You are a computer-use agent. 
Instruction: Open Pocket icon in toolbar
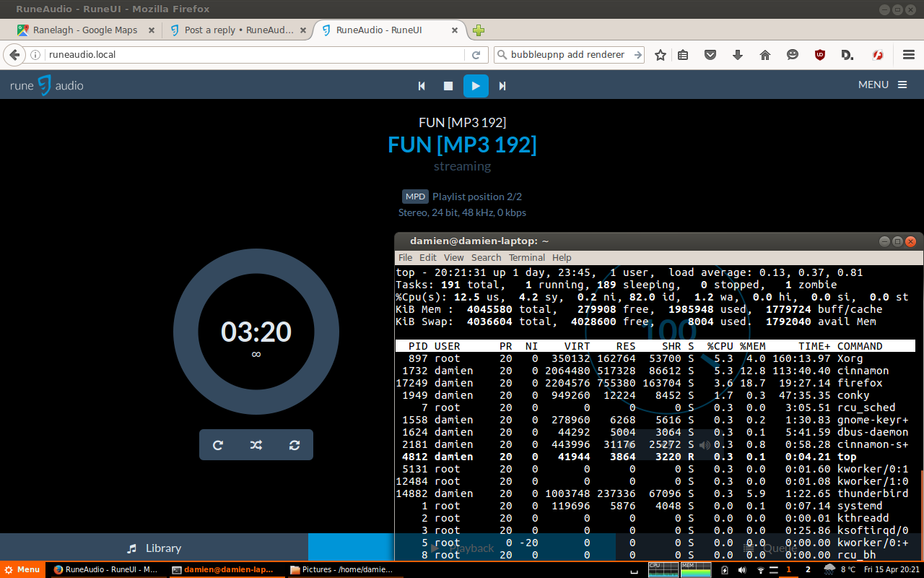tap(710, 55)
